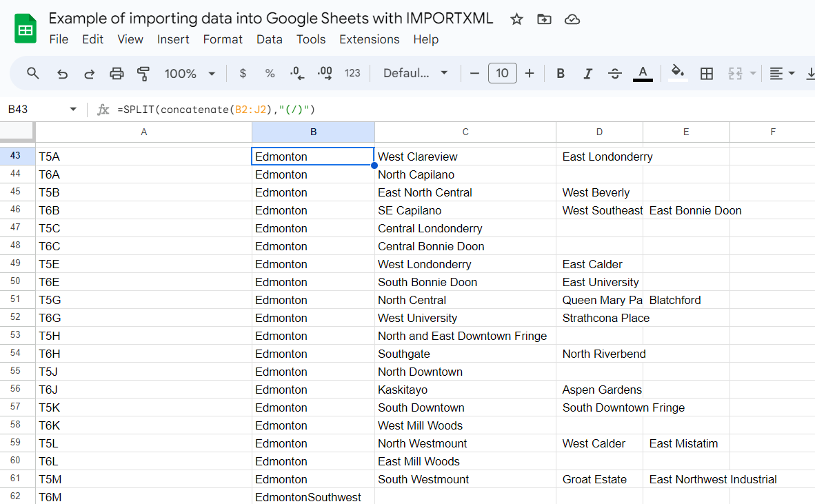
Task: Open the Data menu
Action: pyautogui.click(x=269, y=39)
